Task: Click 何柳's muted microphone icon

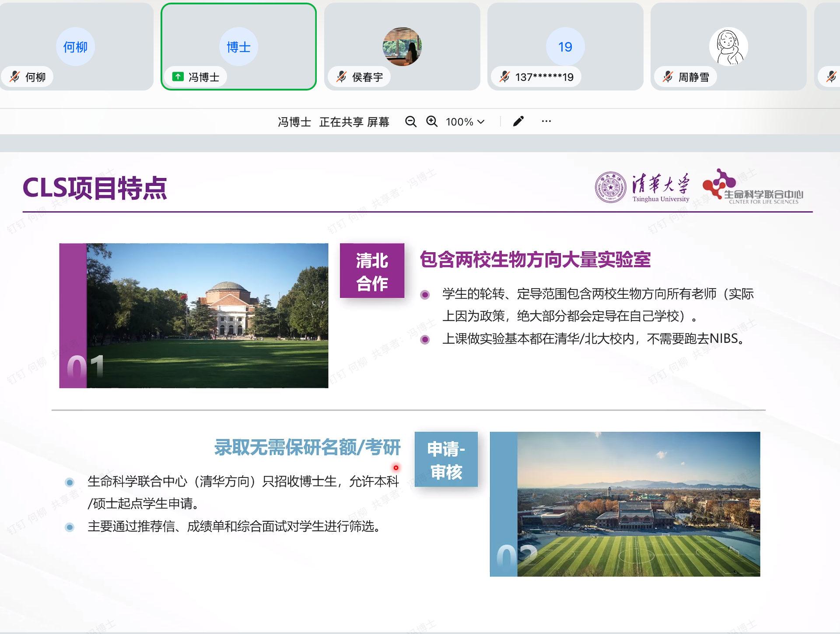Action: 15,77
